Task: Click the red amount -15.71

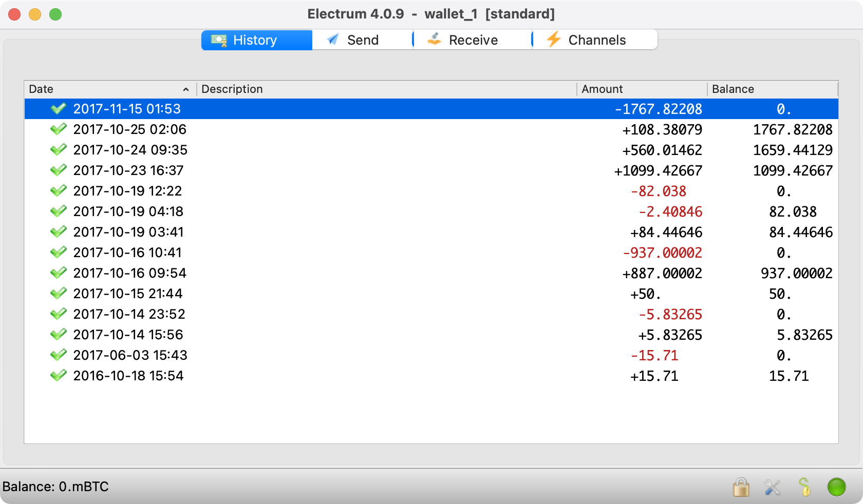Action: (654, 355)
